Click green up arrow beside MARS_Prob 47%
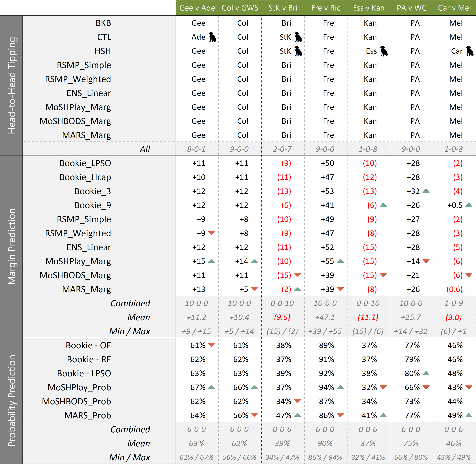 297,415
